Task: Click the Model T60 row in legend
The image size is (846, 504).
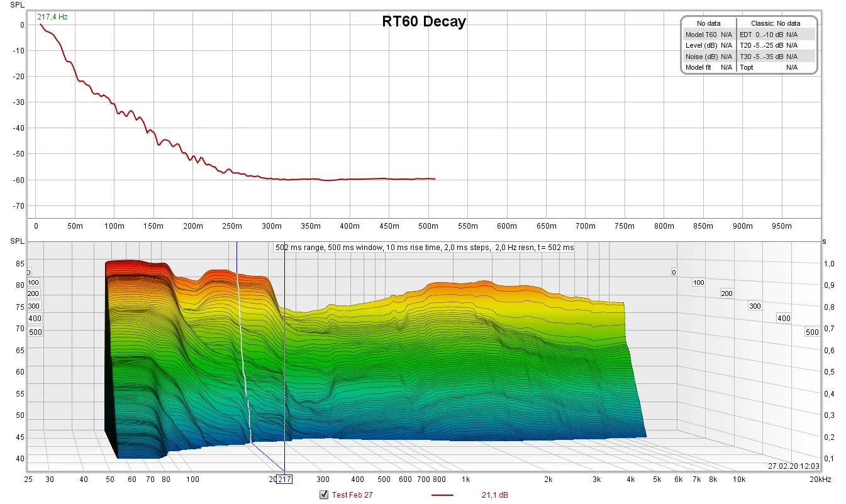Action: (x=709, y=35)
